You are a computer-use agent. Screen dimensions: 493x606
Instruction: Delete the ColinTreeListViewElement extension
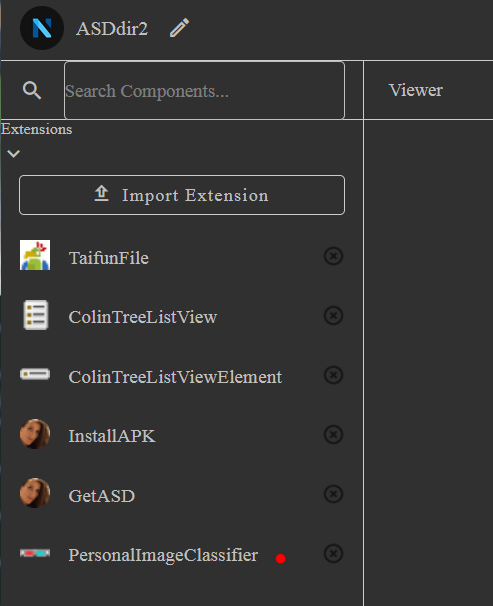click(x=333, y=375)
